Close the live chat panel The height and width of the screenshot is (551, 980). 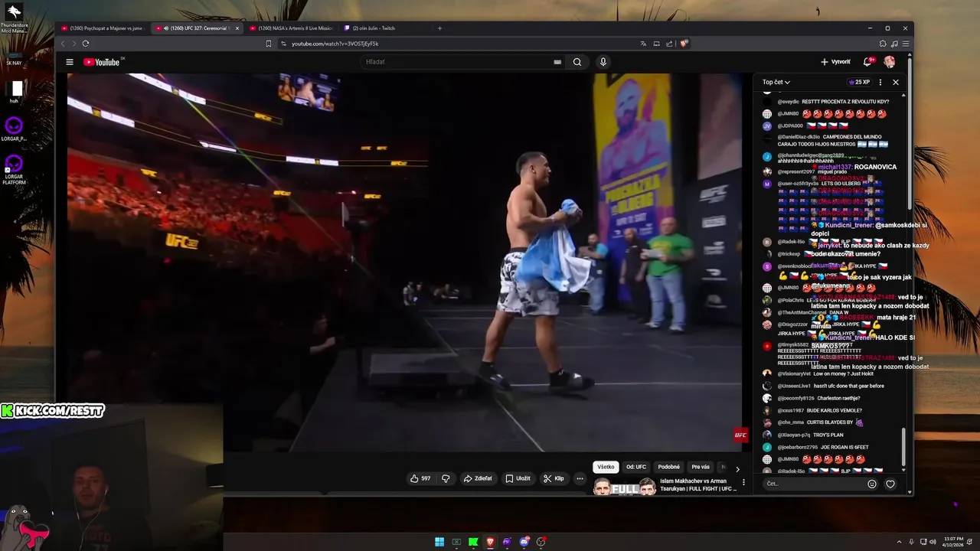(x=896, y=82)
